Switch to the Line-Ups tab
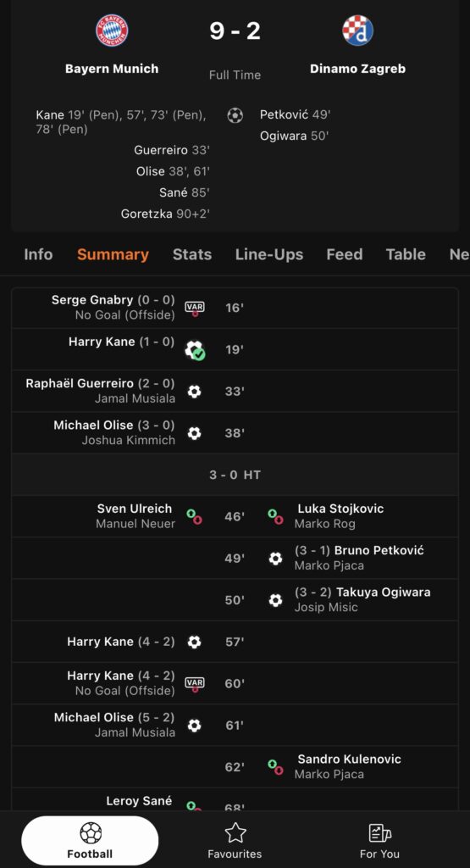This screenshot has height=868, width=470. tap(269, 254)
